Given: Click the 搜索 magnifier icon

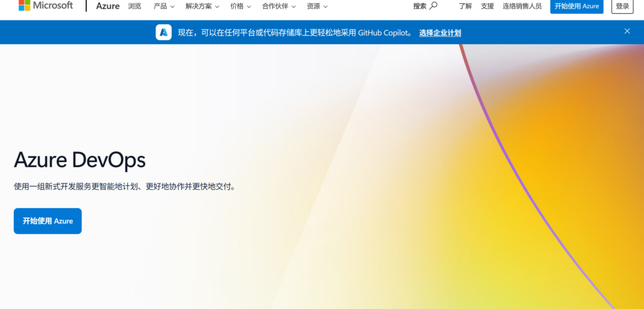Looking at the screenshot, I should point(433,6).
